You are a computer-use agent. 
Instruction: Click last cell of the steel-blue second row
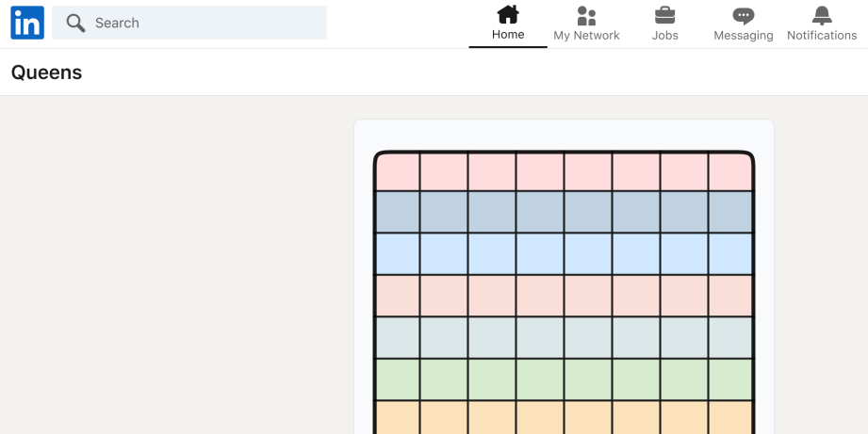tap(730, 213)
